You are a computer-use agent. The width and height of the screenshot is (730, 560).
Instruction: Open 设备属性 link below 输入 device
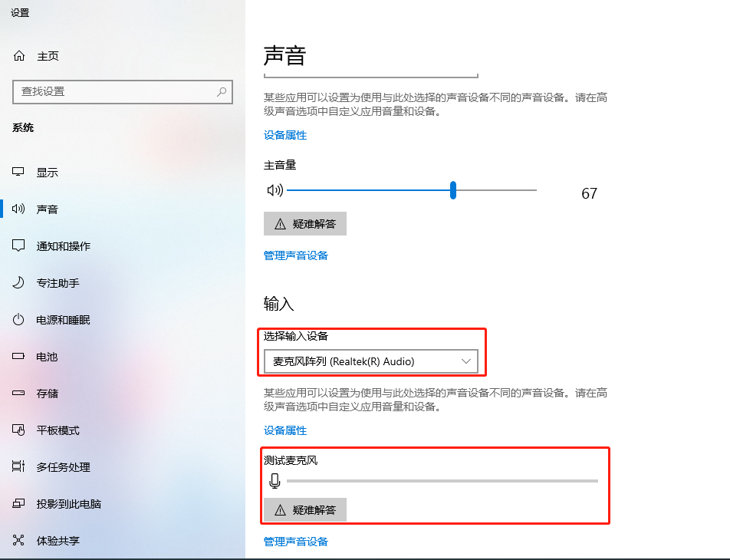[x=285, y=430]
